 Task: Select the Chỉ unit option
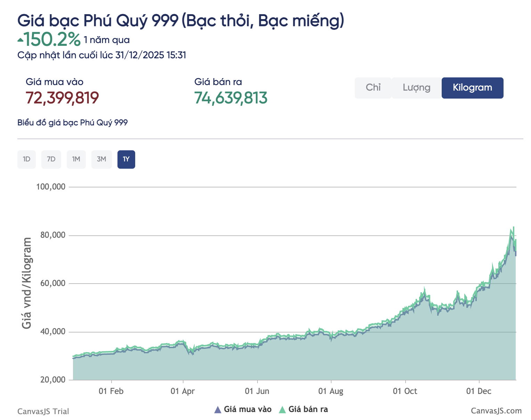pos(373,88)
